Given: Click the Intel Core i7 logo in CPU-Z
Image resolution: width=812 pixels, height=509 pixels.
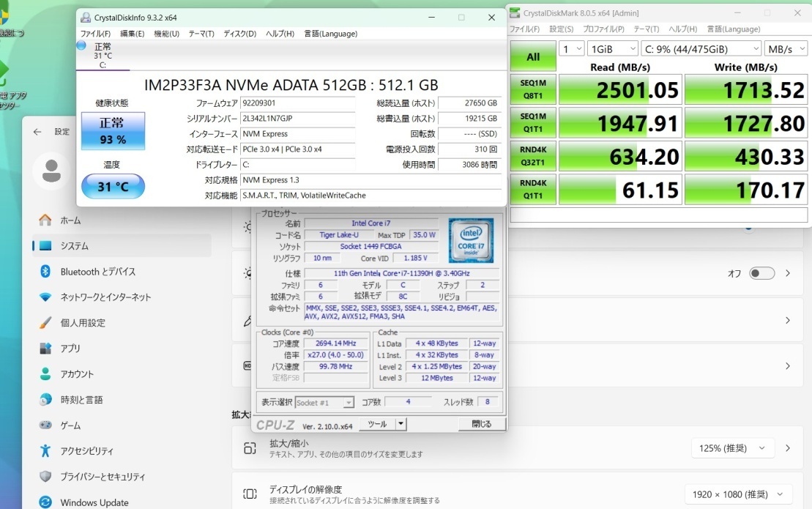Looking at the screenshot, I should (471, 240).
